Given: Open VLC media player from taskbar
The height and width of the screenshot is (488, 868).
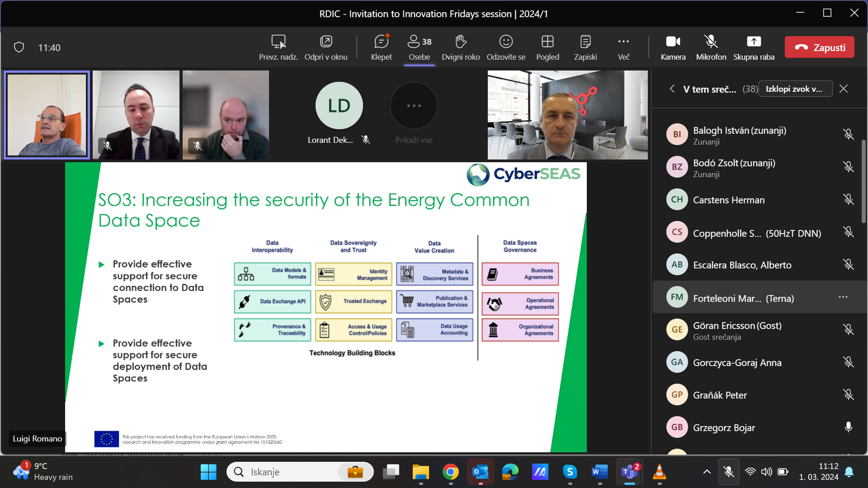Looking at the screenshot, I should pyautogui.click(x=659, y=472).
